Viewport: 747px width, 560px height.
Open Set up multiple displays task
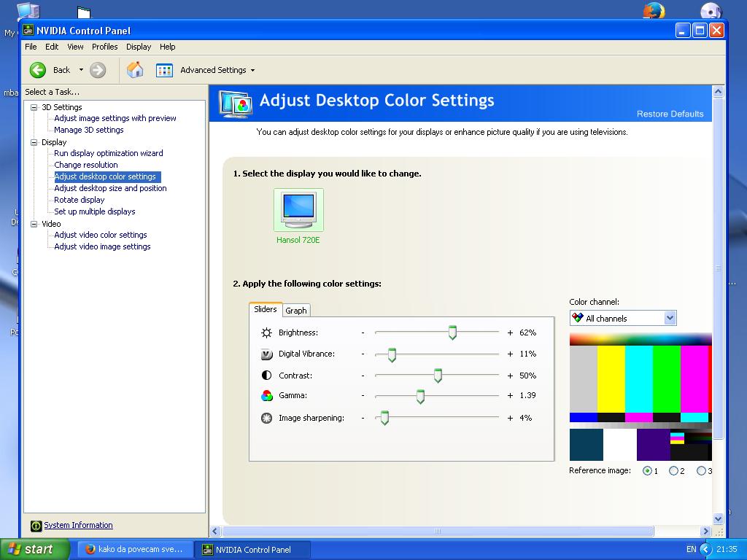tap(95, 211)
